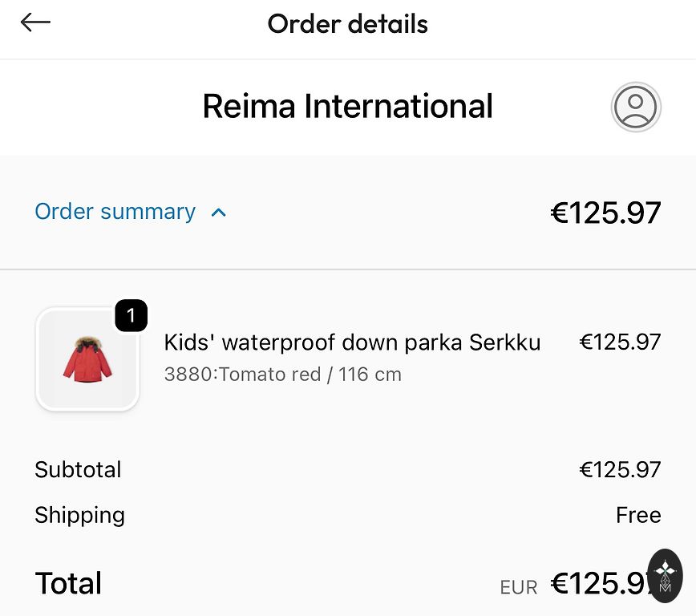Click the Free shipping value
This screenshot has width=696, height=616.
pyautogui.click(x=638, y=515)
